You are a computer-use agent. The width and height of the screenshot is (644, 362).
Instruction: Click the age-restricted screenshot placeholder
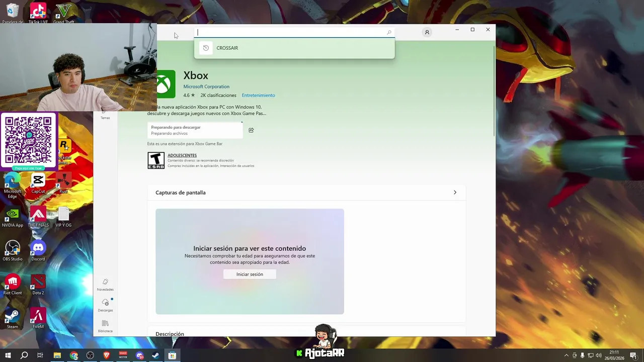(x=250, y=261)
